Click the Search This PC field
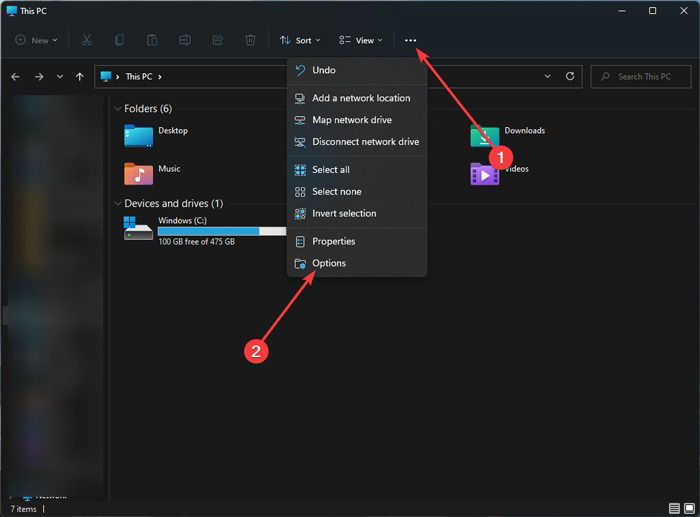 (x=641, y=76)
